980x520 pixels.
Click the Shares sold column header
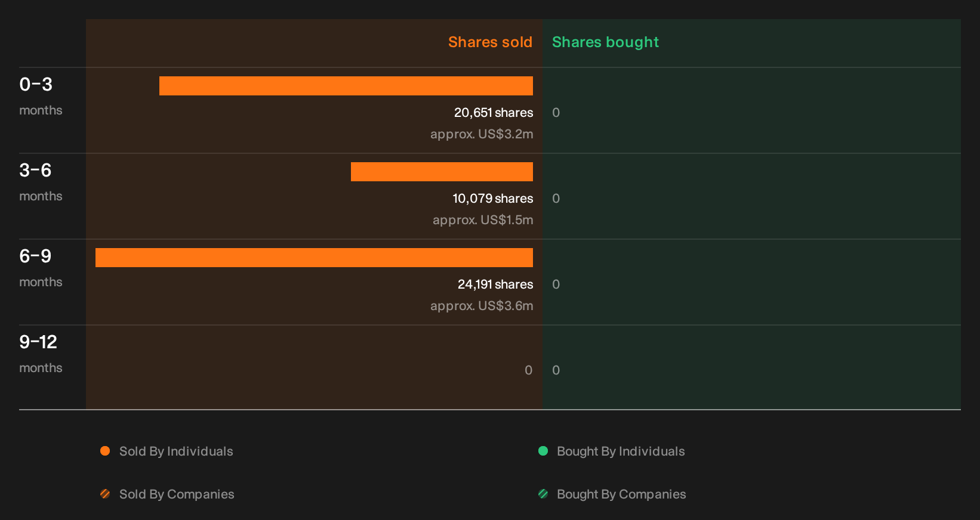pos(490,42)
